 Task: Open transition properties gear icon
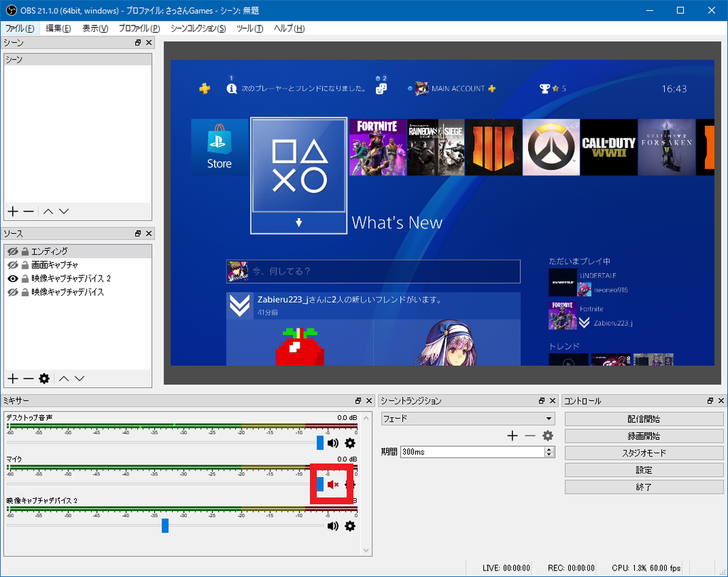548,436
